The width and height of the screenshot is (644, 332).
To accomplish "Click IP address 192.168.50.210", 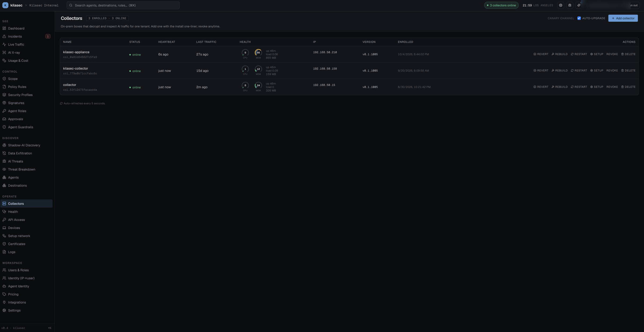I will coord(325,52).
